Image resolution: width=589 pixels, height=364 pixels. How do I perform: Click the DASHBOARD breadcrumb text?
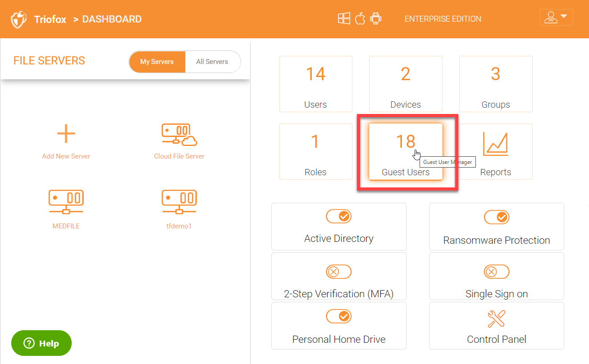point(112,19)
